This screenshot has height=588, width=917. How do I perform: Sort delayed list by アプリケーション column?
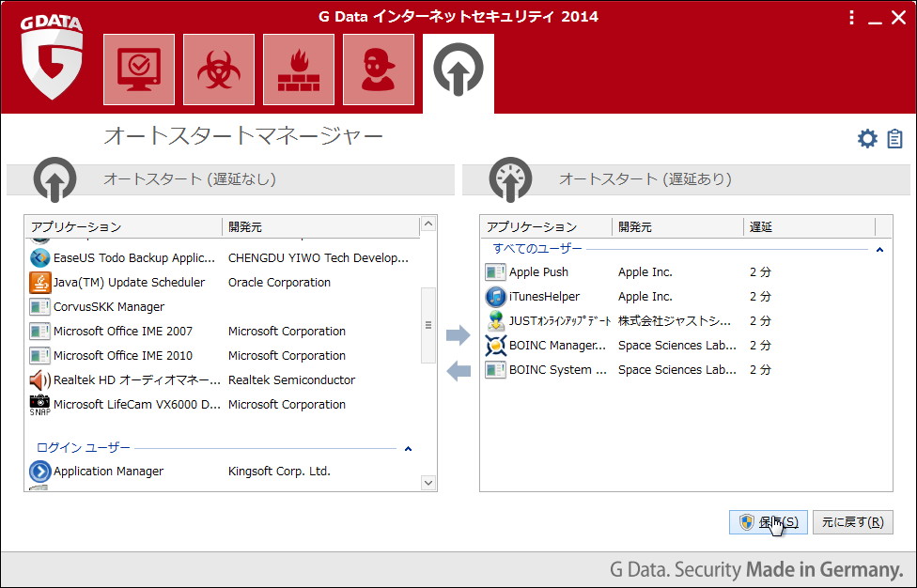pyautogui.click(x=546, y=226)
